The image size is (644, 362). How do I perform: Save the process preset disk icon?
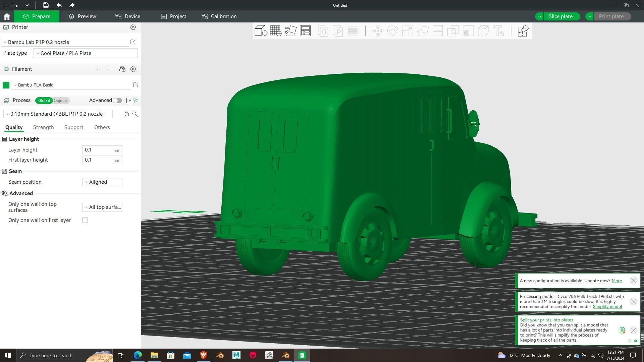[x=126, y=114]
